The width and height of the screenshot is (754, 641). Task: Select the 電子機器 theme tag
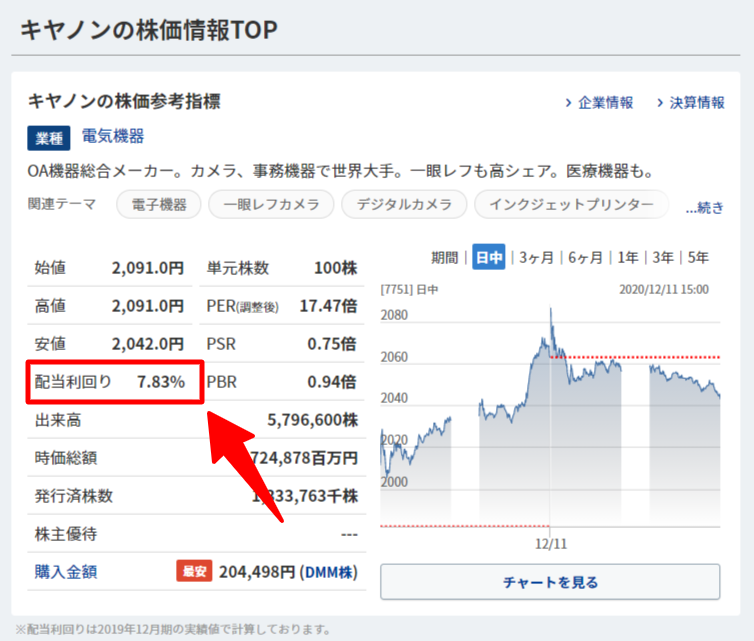pyautogui.click(x=159, y=204)
